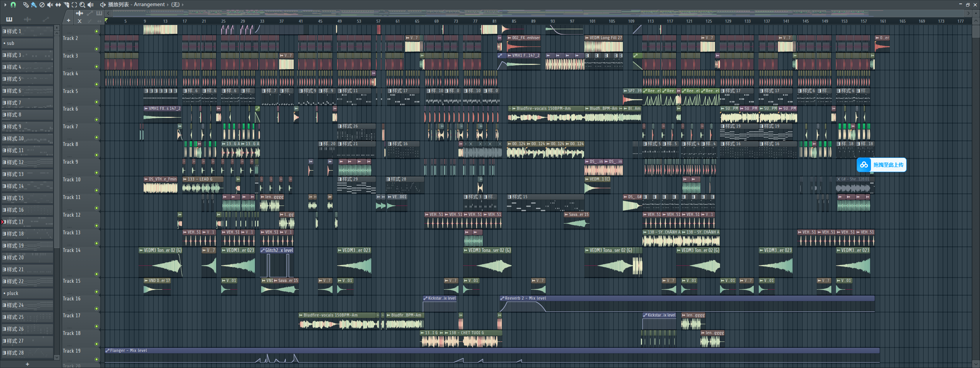
Task: Select the Delete tool
Action: coord(42,5)
